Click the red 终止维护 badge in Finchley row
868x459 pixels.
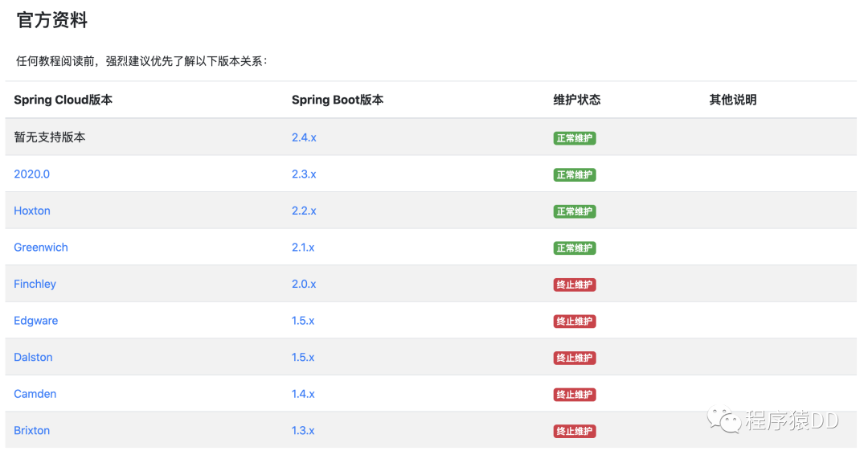coord(575,285)
